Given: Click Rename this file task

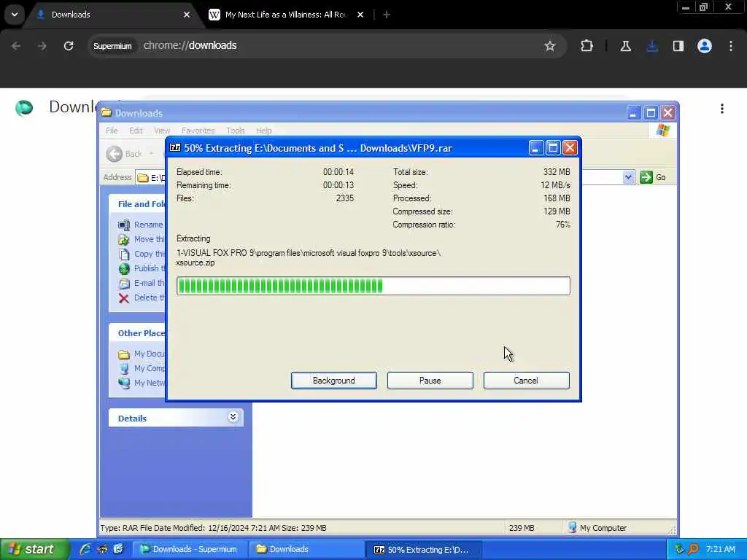Looking at the screenshot, I should coord(148,225).
